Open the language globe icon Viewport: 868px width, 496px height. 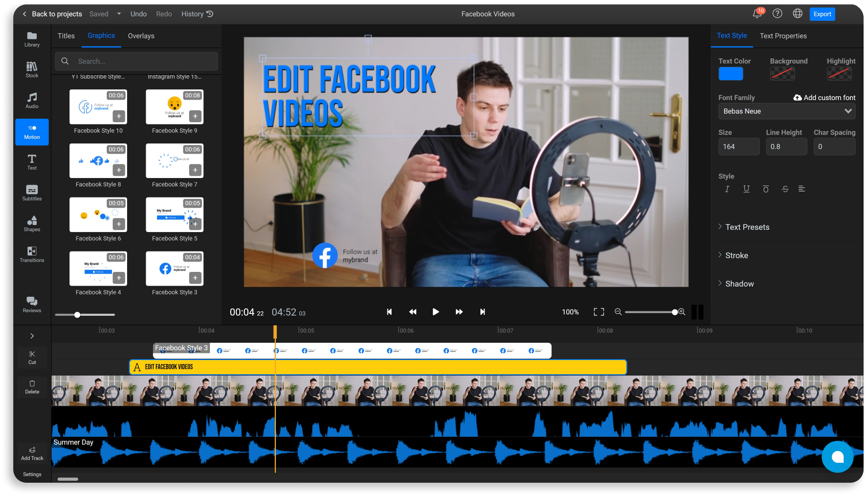(x=798, y=14)
